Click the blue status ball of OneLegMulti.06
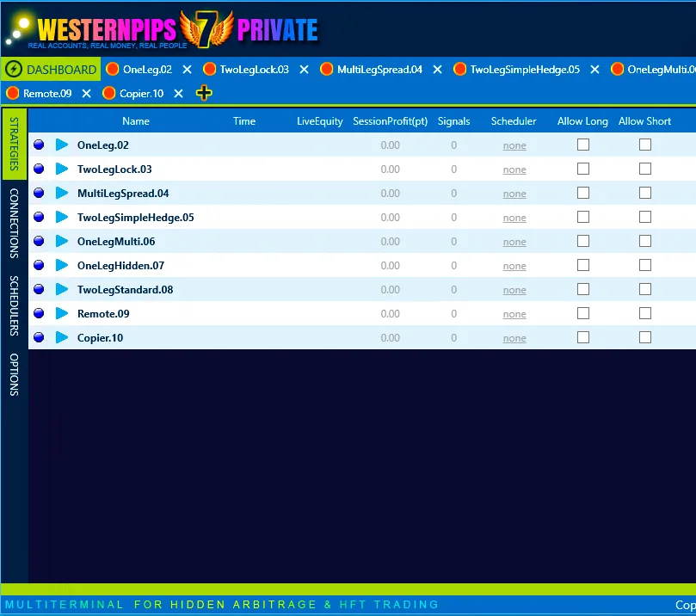 (x=39, y=241)
